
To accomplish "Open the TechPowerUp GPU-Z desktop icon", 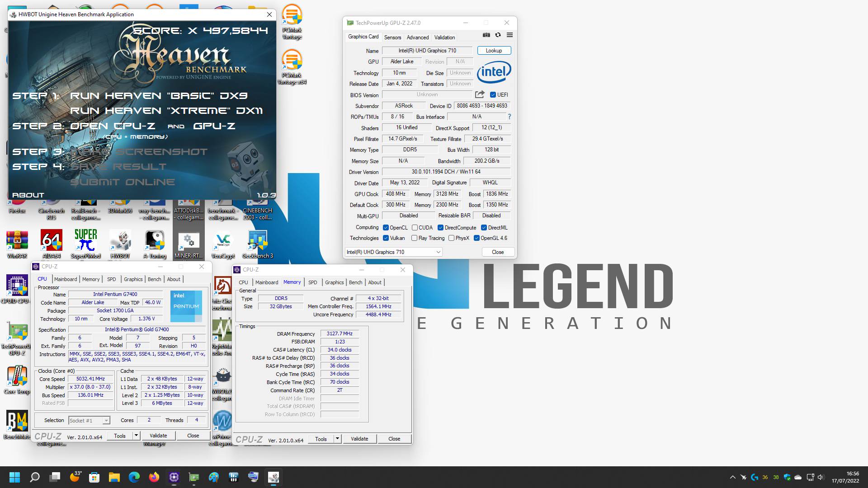I will (17, 338).
